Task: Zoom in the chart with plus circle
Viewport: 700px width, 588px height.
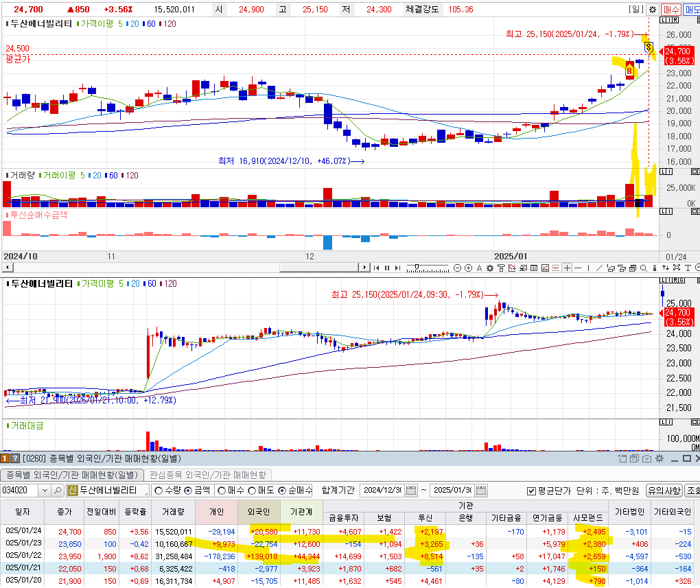Action: point(468,268)
